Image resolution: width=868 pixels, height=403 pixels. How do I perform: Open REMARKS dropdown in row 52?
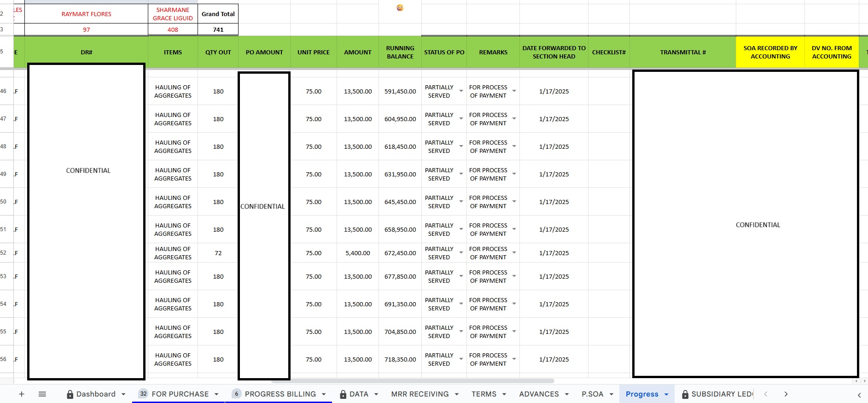tap(514, 253)
